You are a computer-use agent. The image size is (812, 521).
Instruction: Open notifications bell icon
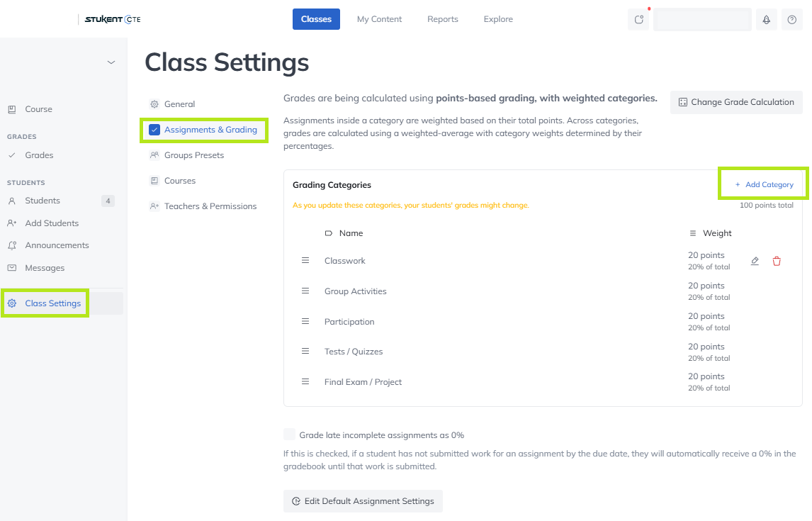click(x=766, y=20)
